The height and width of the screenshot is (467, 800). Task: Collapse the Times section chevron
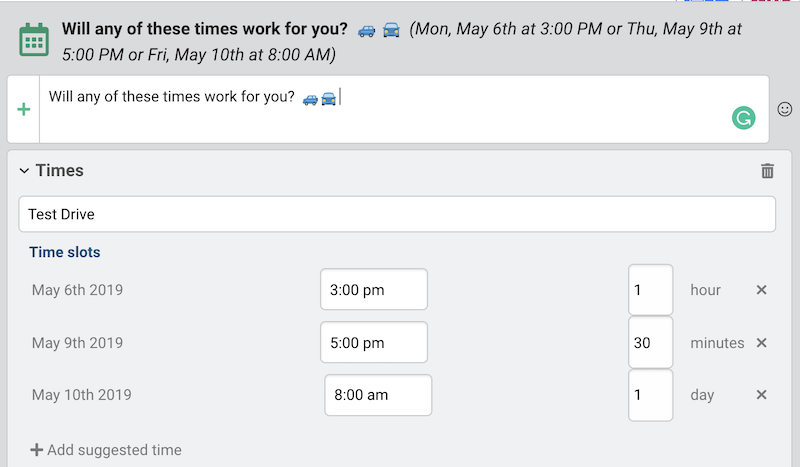click(24, 171)
